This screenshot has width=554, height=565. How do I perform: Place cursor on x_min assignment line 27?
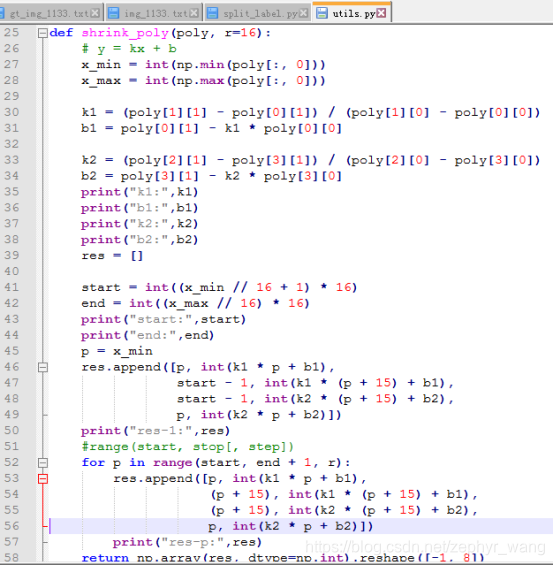coord(203,65)
